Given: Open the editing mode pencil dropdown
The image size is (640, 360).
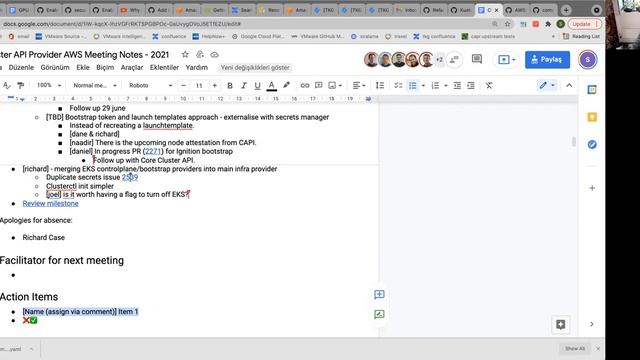Looking at the screenshot, I should [547, 85].
